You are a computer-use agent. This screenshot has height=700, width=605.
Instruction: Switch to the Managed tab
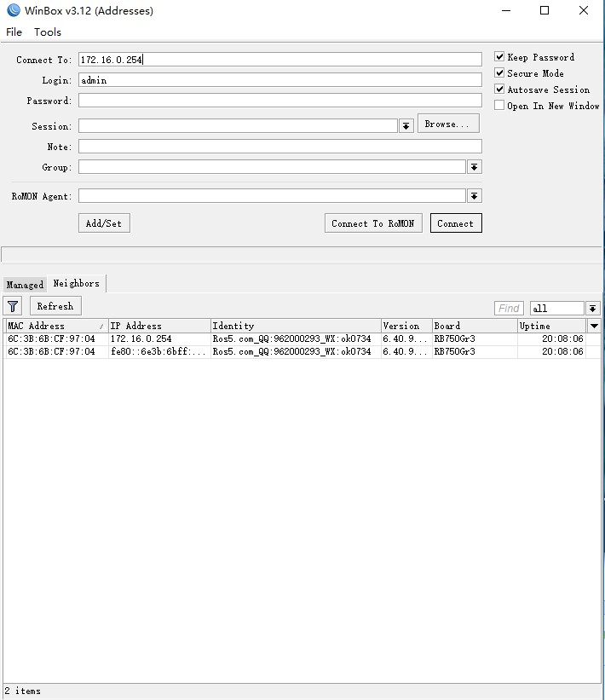25,285
